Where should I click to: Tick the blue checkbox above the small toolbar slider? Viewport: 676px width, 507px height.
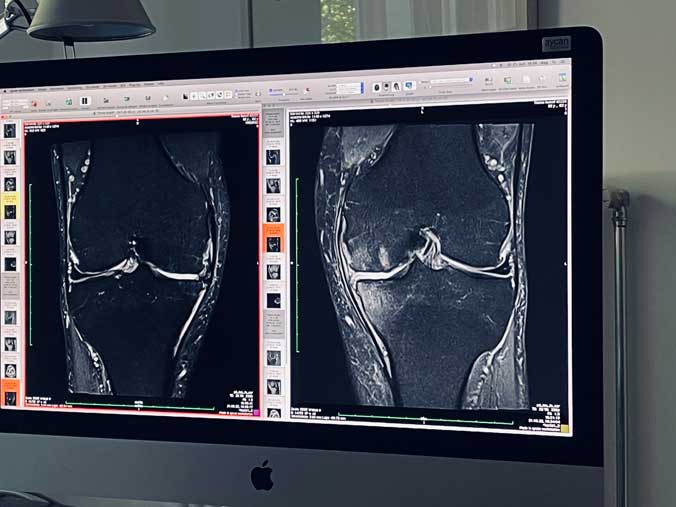tap(271, 90)
